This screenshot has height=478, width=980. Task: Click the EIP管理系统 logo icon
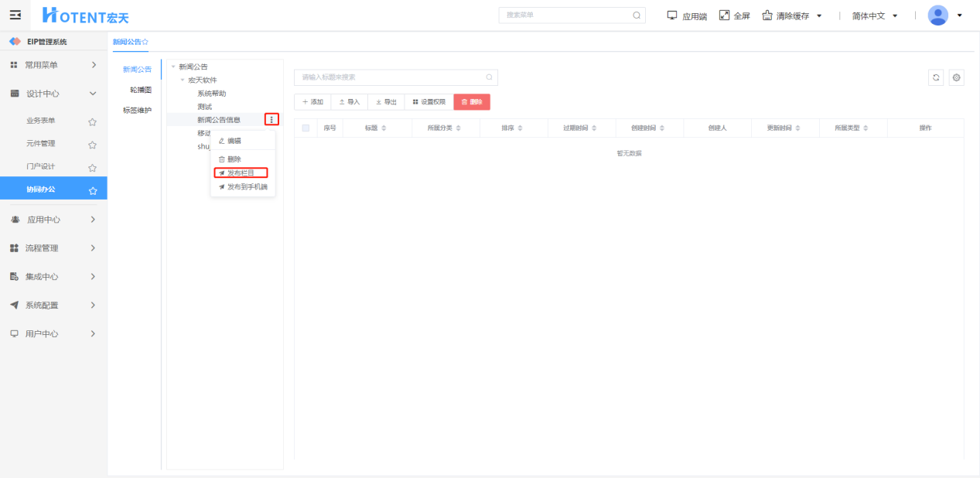tap(15, 42)
